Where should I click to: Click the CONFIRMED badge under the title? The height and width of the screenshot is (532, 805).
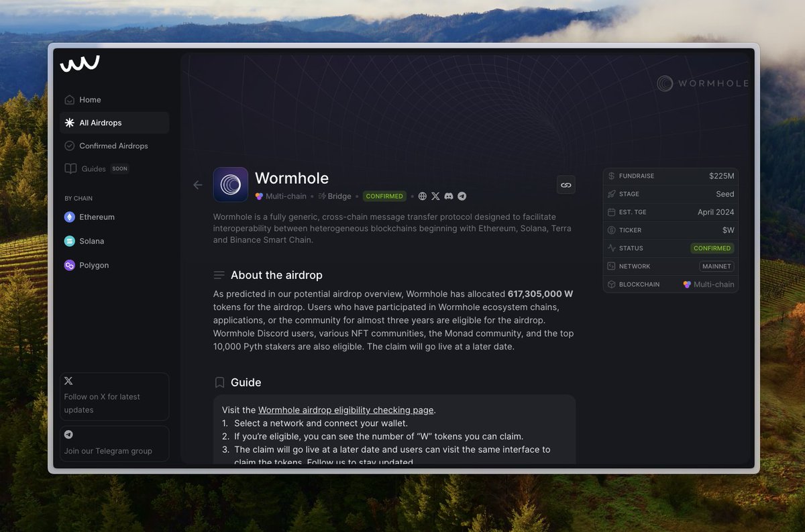click(x=384, y=197)
